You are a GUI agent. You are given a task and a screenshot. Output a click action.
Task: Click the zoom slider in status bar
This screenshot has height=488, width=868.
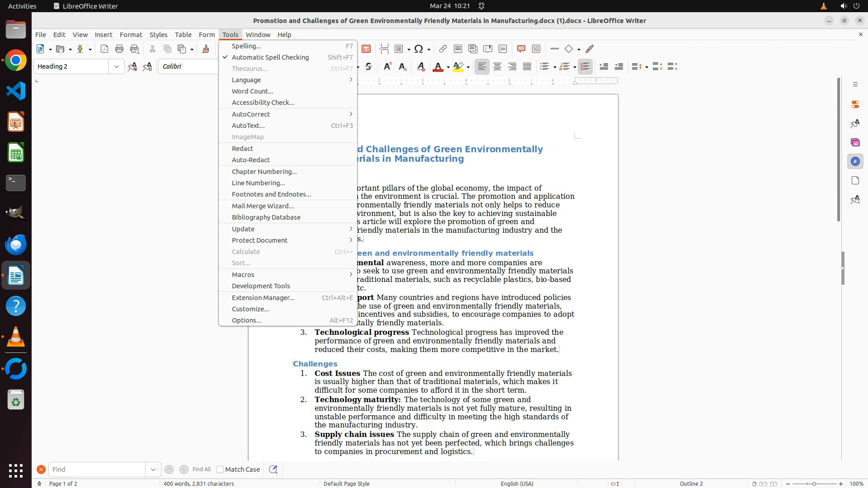point(814,483)
